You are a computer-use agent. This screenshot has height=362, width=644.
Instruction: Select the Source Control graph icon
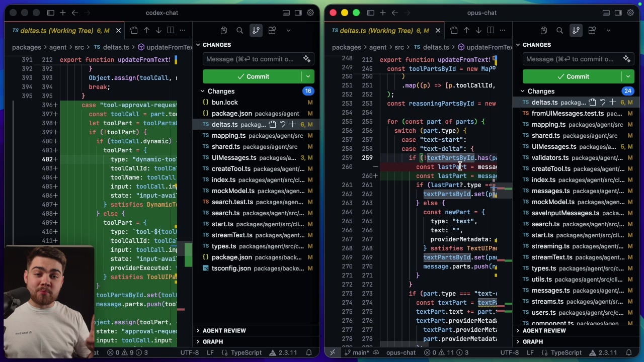(x=256, y=30)
